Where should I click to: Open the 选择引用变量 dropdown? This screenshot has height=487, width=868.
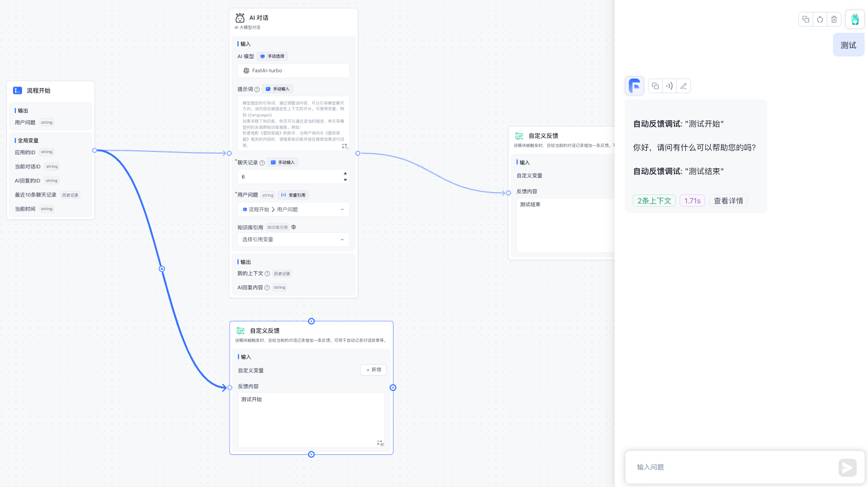[x=293, y=240]
